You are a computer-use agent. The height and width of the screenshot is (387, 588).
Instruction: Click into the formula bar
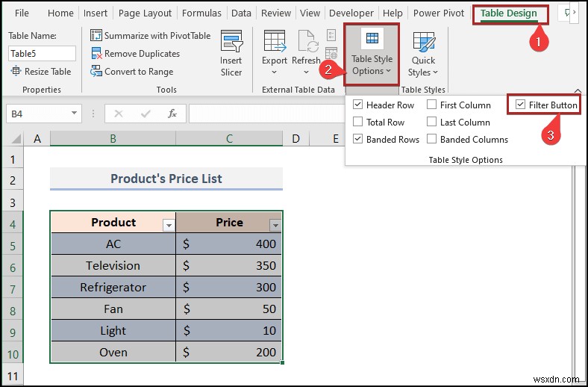[x=267, y=114]
